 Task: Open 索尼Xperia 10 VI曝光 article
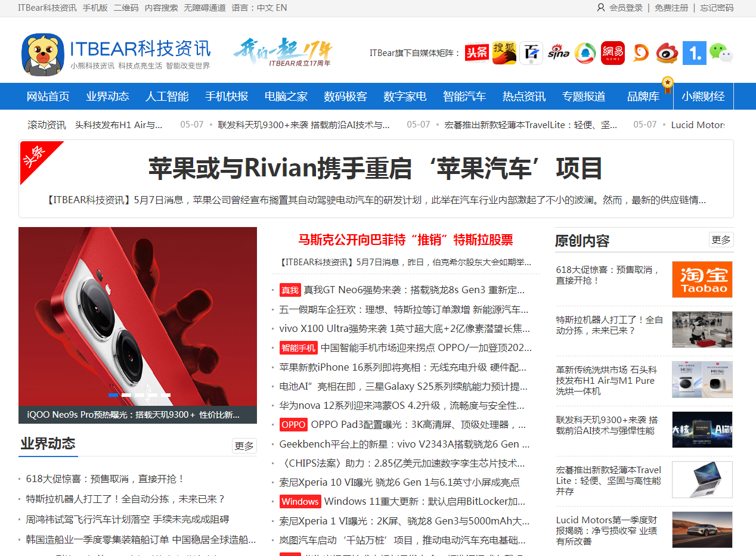pyautogui.click(x=399, y=483)
